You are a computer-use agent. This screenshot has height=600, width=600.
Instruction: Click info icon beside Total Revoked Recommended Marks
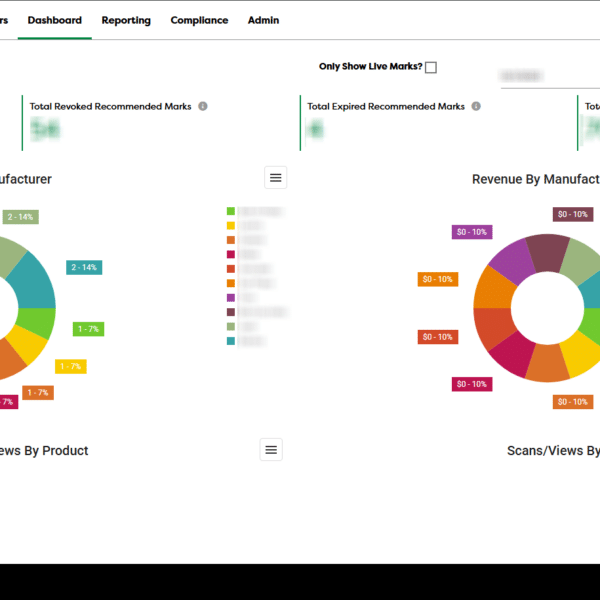(203, 106)
